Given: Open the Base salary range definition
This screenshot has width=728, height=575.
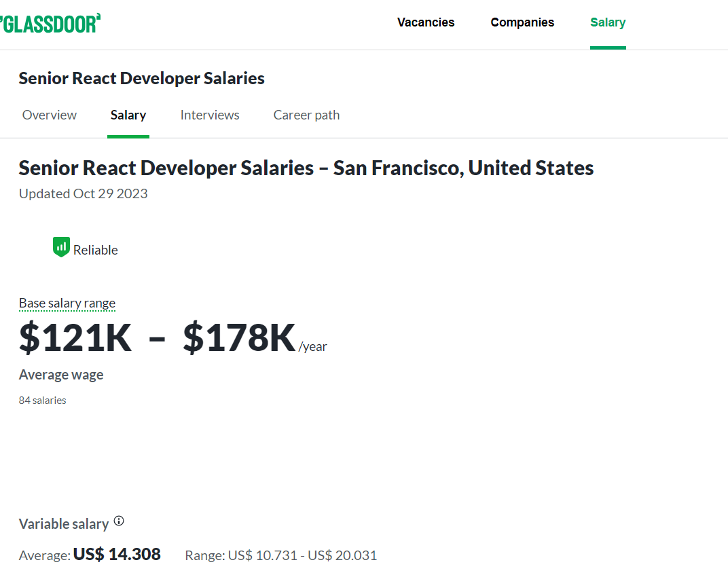Looking at the screenshot, I should point(67,303).
